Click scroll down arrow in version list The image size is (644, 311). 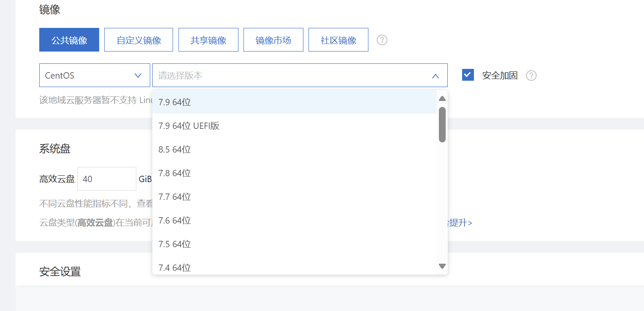tap(442, 266)
